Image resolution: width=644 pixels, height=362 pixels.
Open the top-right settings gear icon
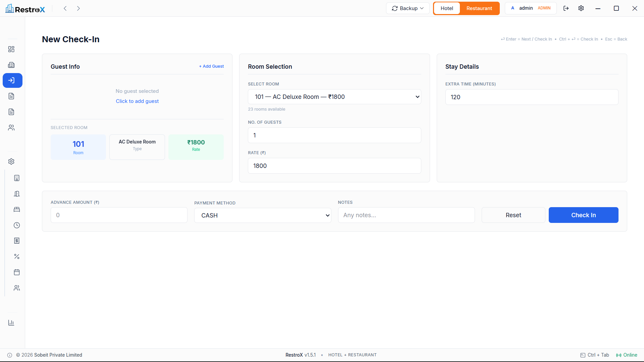[581, 8]
